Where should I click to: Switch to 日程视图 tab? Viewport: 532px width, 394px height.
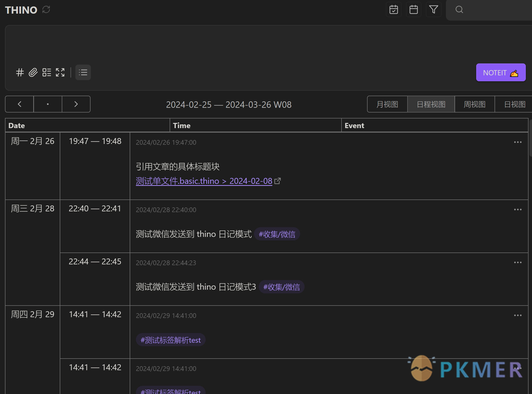click(431, 104)
